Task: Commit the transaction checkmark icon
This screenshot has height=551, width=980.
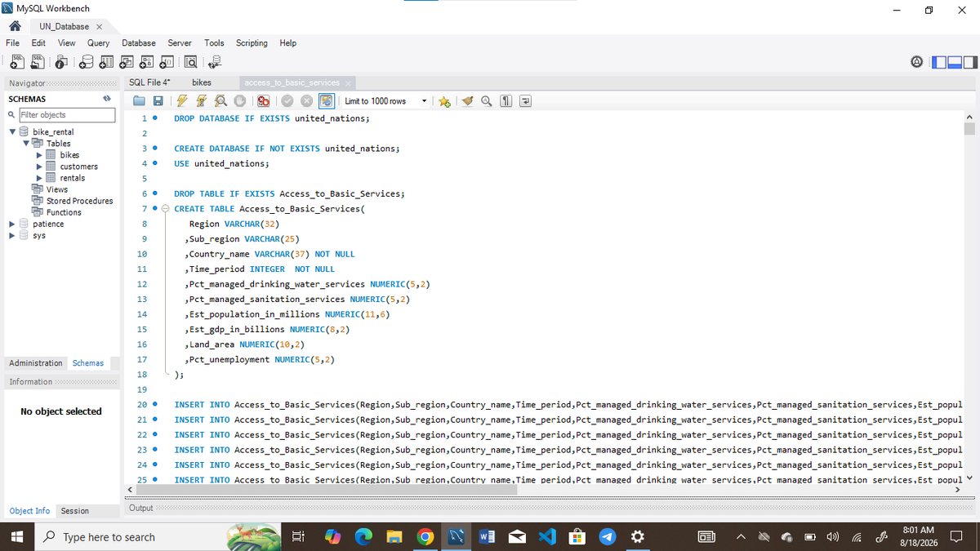Action: click(x=287, y=101)
